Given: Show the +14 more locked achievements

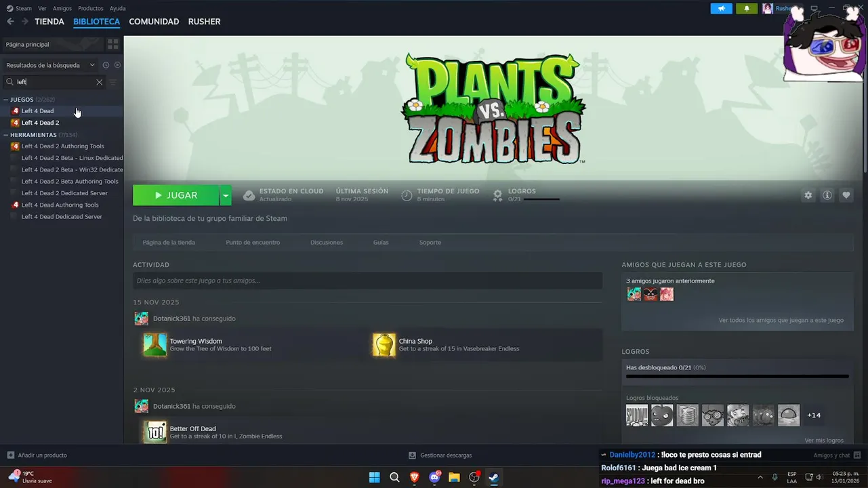Looking at the screenshot, I should click(x=814, y=415).
